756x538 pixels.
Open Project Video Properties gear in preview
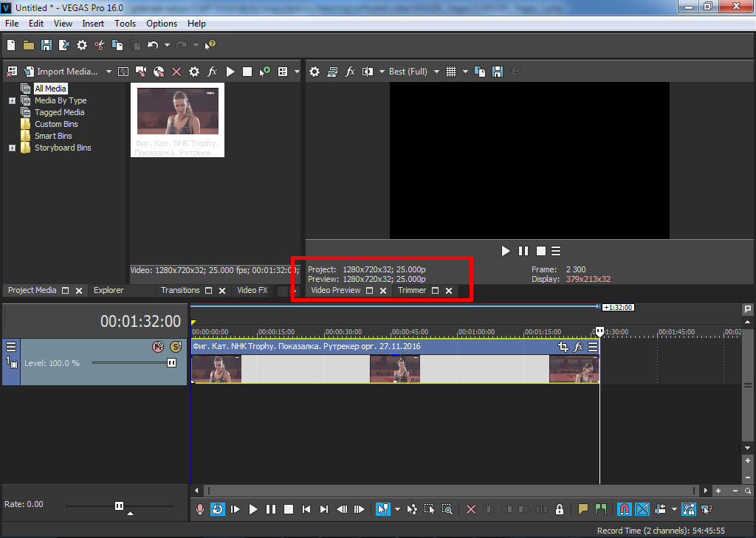point(315,72)
